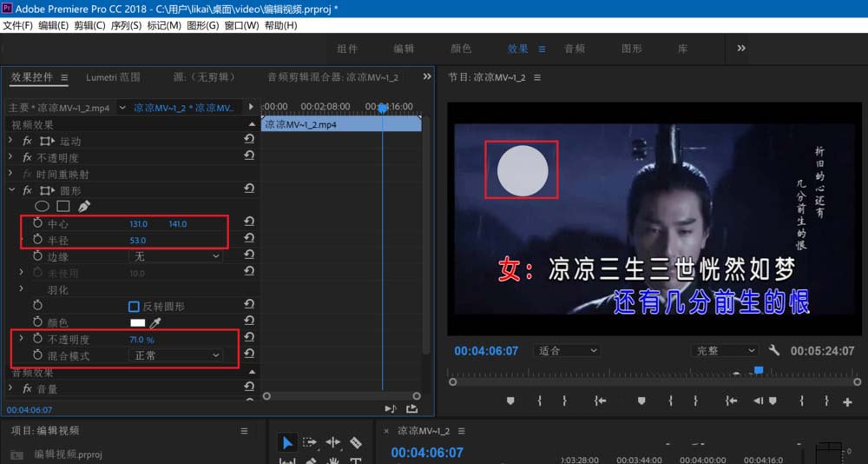Select the Selection tool arrow

287,442
